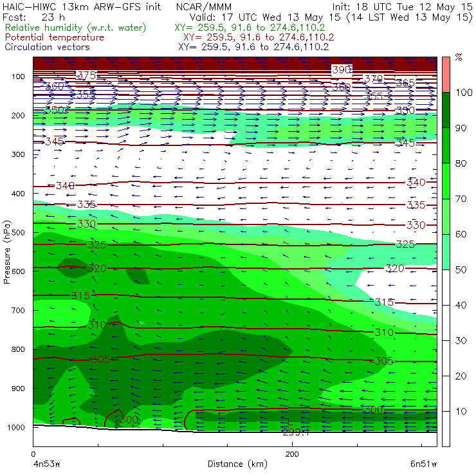
Task: Click 'Init: 18 UTC Tue 12 May 15'
Action: (402, 7)
